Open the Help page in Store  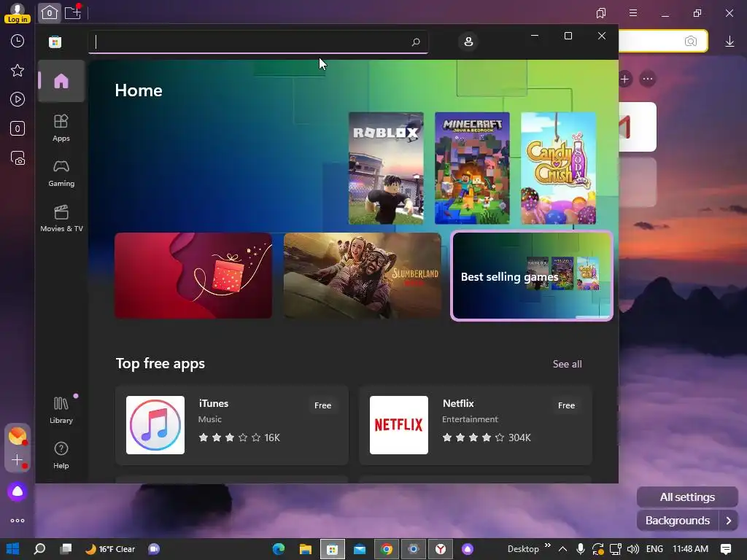61,455
